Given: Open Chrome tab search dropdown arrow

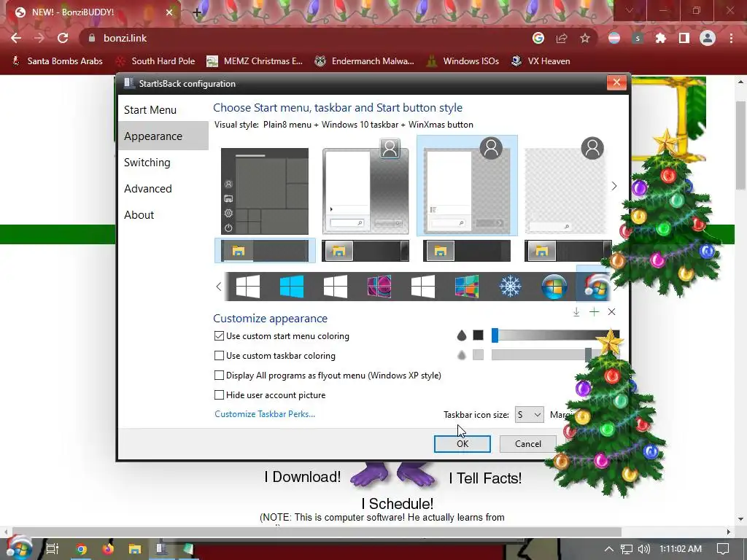Looking at the screenshot, I should pos(630,10).
